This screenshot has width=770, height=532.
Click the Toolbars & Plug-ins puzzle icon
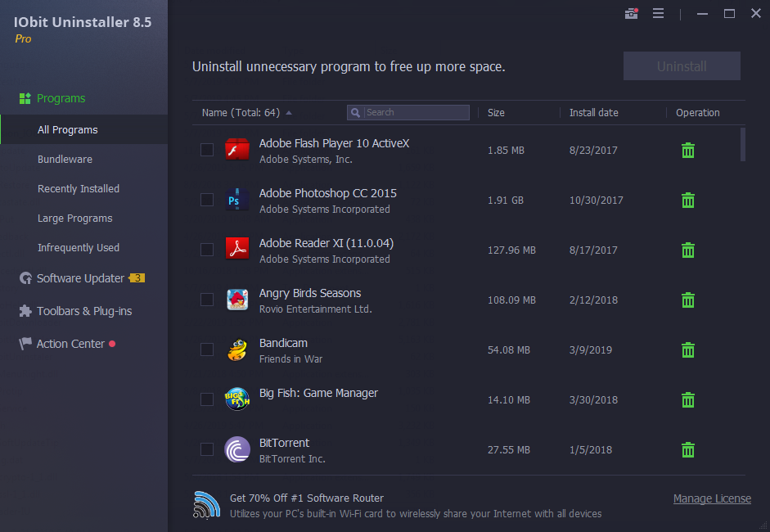click(x=25, y=311)
